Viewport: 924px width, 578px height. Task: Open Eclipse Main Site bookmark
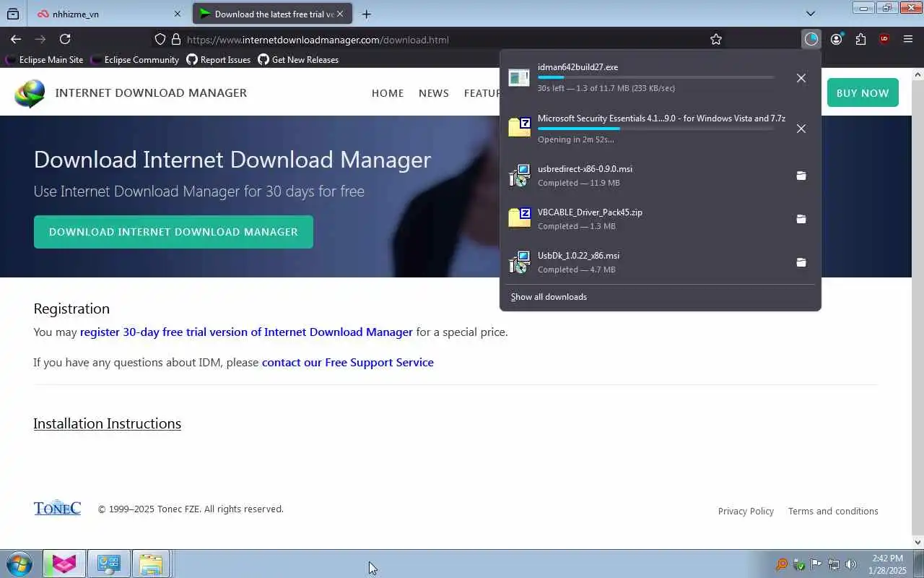pyautogui.click(x=45, y=60)
